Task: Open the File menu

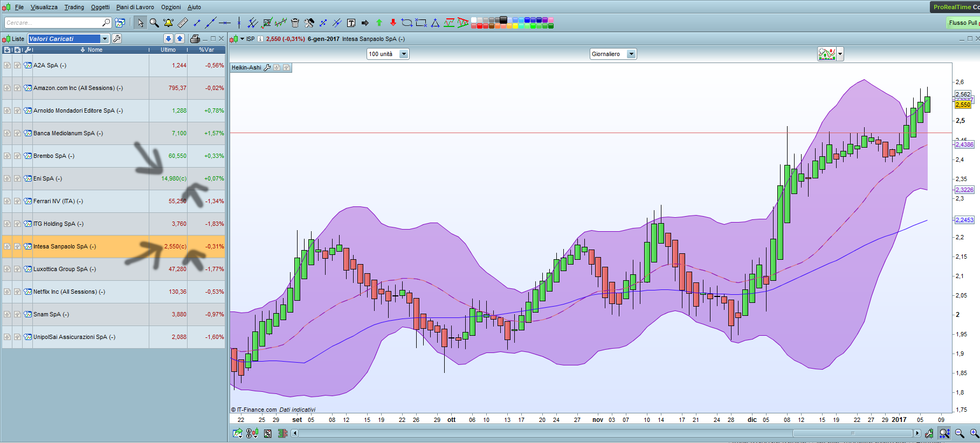Action: 19,7
